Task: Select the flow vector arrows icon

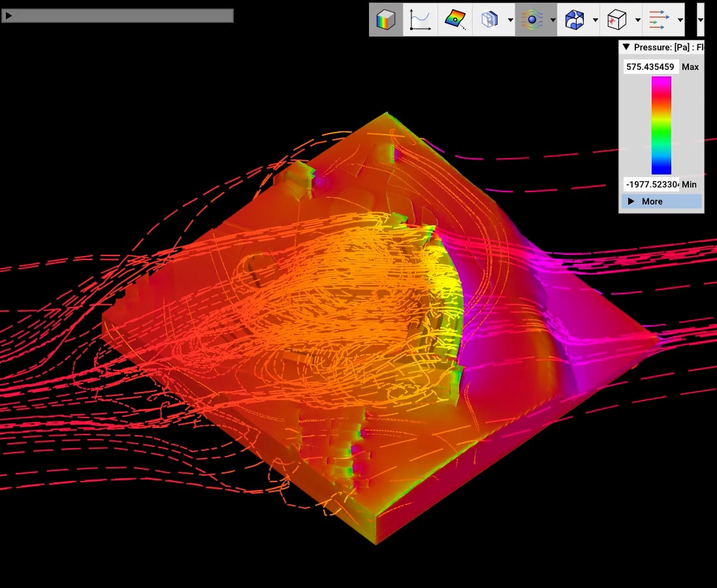Action: (x=659, y=20)
